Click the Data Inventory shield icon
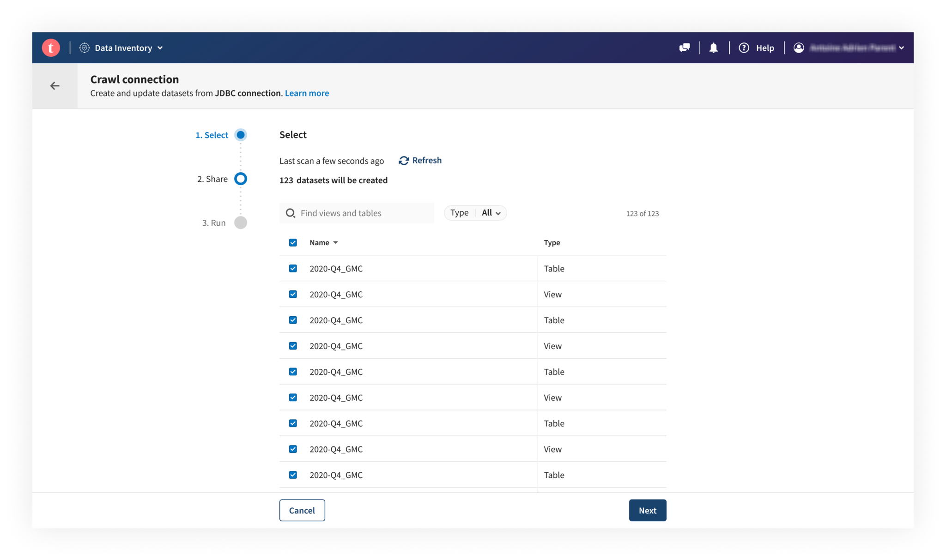The image size is (946, 560). (85, 48)
